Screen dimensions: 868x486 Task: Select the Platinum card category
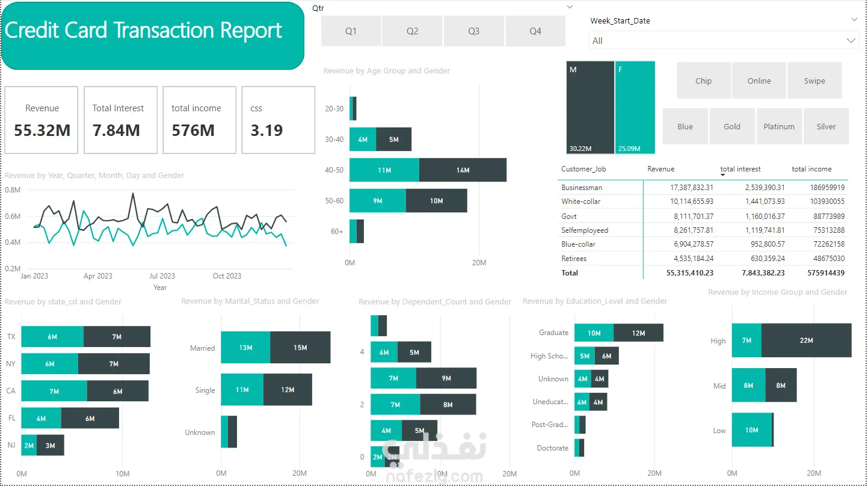(779, 126)
